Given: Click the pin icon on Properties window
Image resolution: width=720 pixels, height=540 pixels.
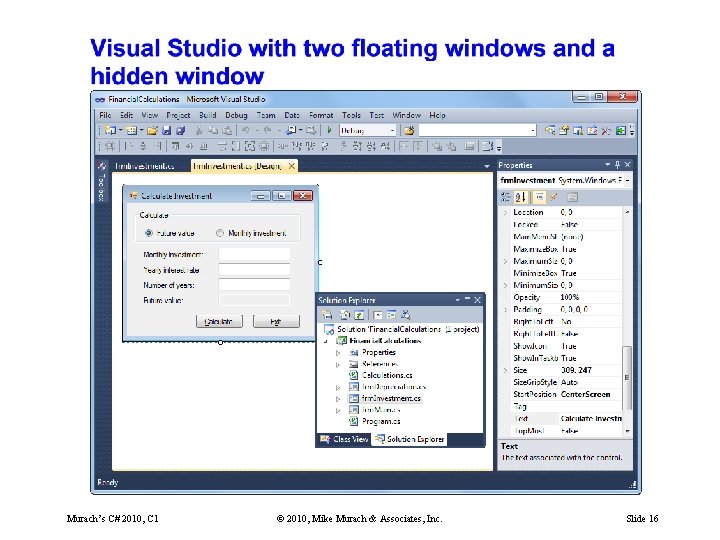Looking at the screenshot, I should [x=618, y=164].
